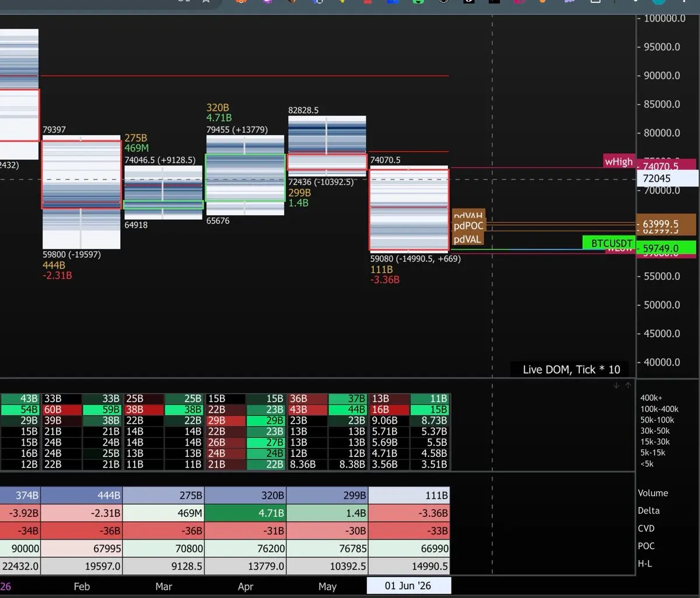The height and width of the screenshot is (598, 700).
Task: Click the 79397 high label on the chart
Action: [x=54, y=129]
